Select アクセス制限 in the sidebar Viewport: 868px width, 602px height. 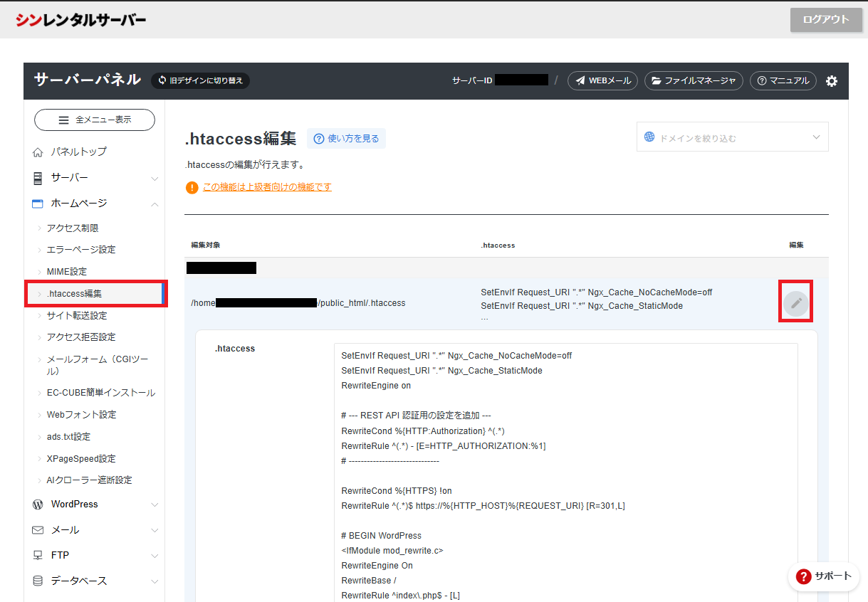(73, 228)
